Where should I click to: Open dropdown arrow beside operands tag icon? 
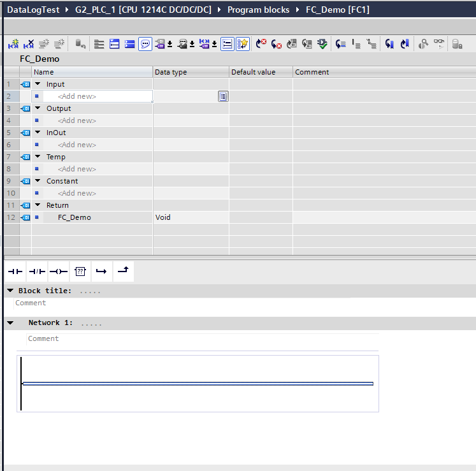[170, 45]
